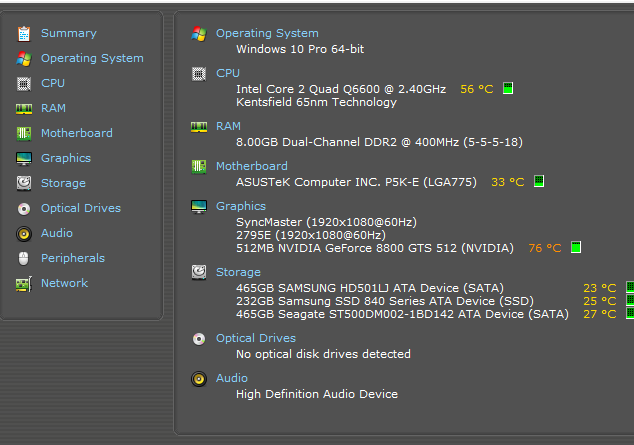
Task: Select Operating System in the sidebar
Action: [x=92, y=58]
